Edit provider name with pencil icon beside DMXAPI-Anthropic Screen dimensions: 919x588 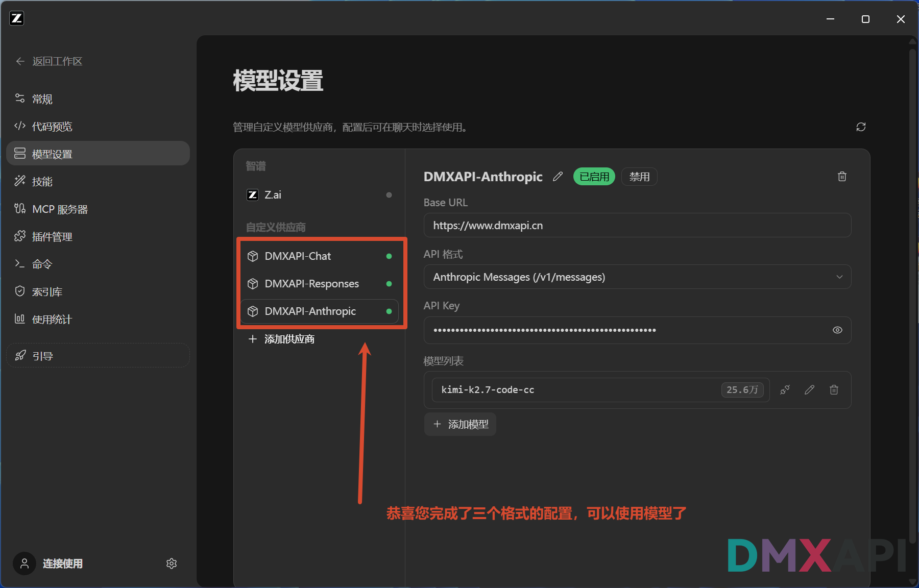point(558,177)
